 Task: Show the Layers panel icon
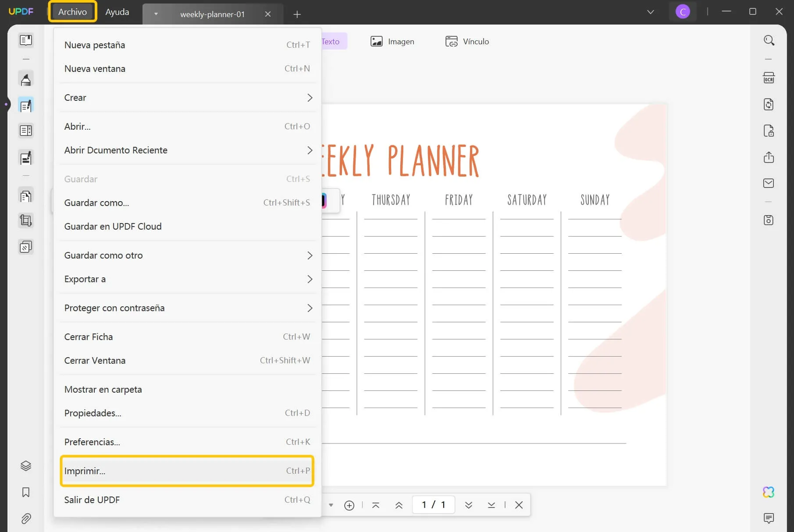click(x=26, y=466)
